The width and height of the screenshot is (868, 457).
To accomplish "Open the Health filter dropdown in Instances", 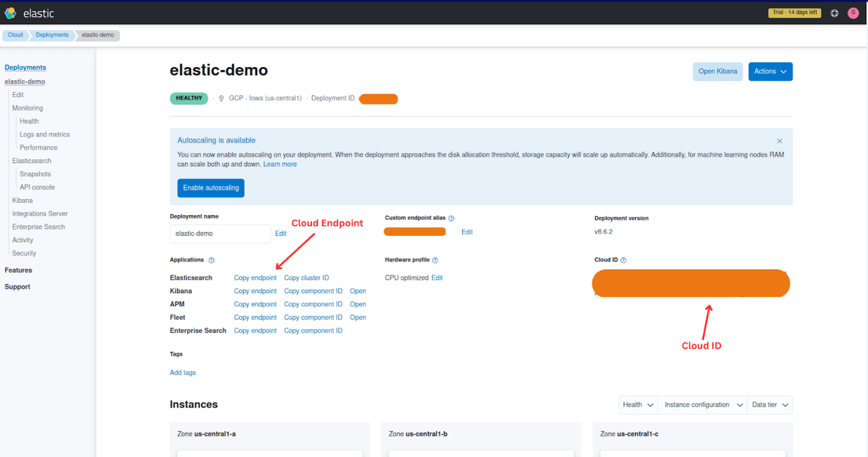I will [x=637, y=404].
